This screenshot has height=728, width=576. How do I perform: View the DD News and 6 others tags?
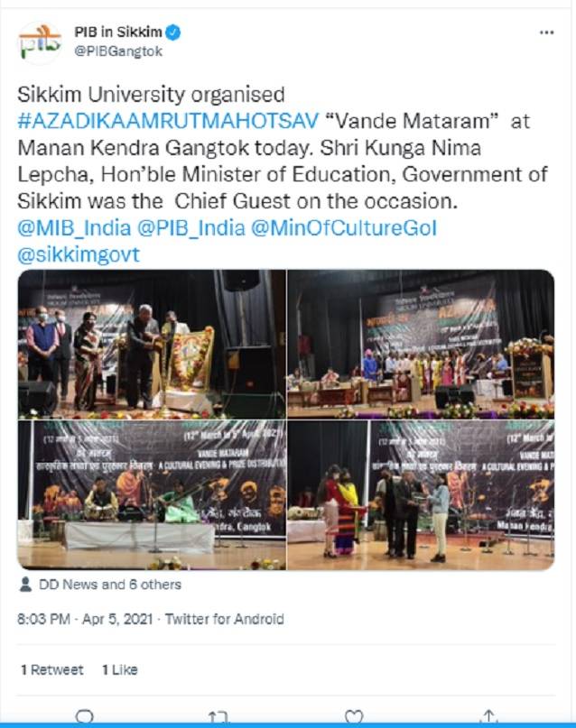[110, 585]
